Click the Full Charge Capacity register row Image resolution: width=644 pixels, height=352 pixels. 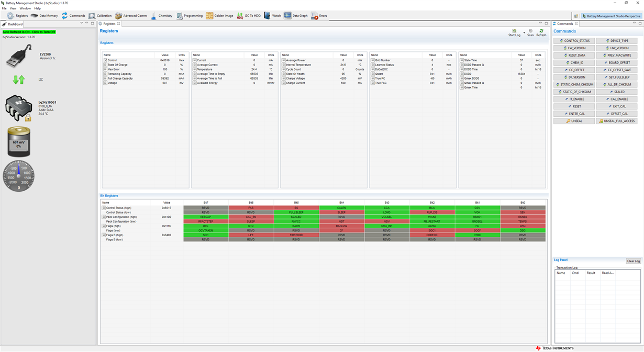pos(145,79)
